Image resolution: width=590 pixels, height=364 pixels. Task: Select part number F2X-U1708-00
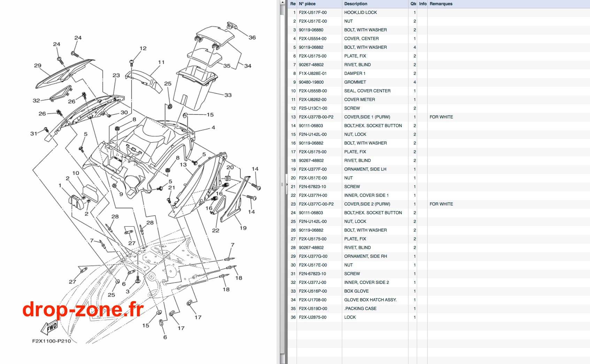(x=313, y=300)
